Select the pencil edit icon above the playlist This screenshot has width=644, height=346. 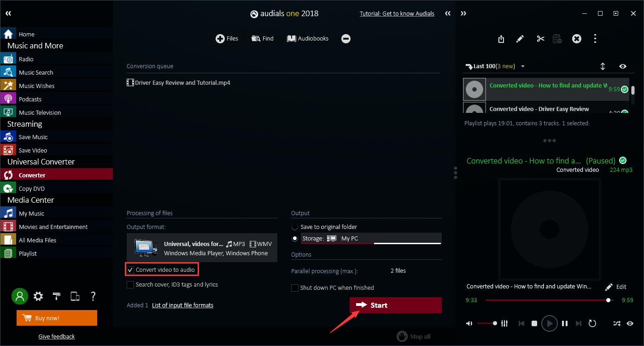(x=520, y=39)
